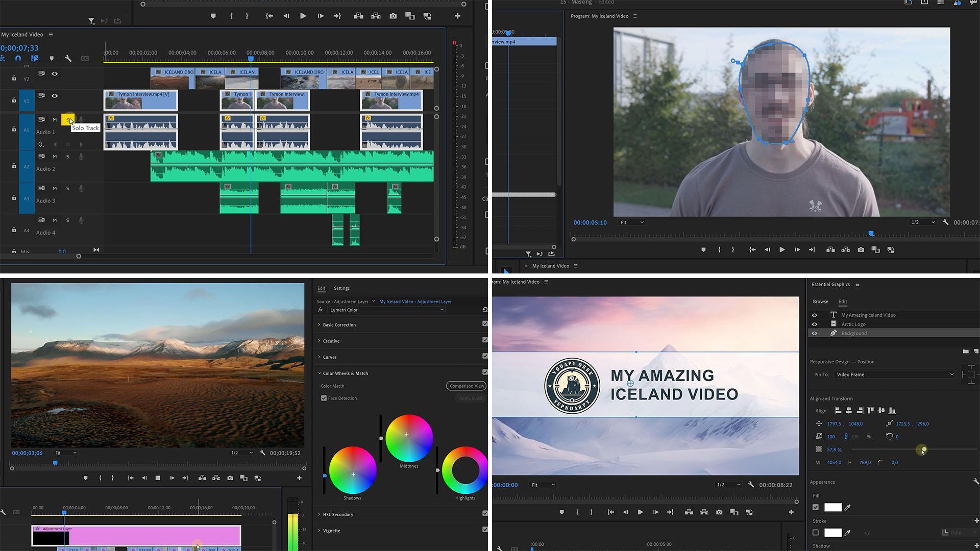The width and height of the screenshot is (980, 551).
Task: Click the Mute track icon on Audio 2
Action: [x=55, y=156]
